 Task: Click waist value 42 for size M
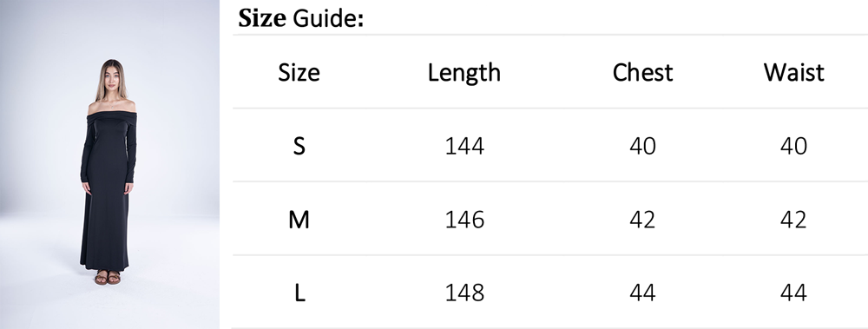pos(794,220)
